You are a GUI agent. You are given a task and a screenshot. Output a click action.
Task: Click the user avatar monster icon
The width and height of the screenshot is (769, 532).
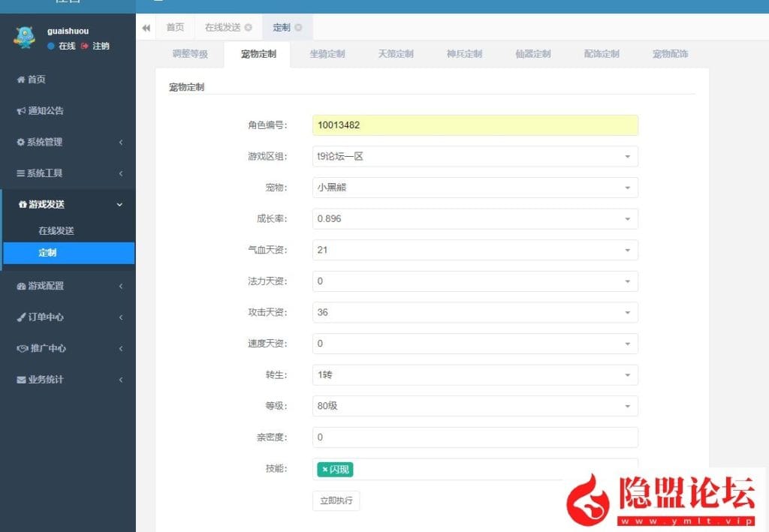24,38
